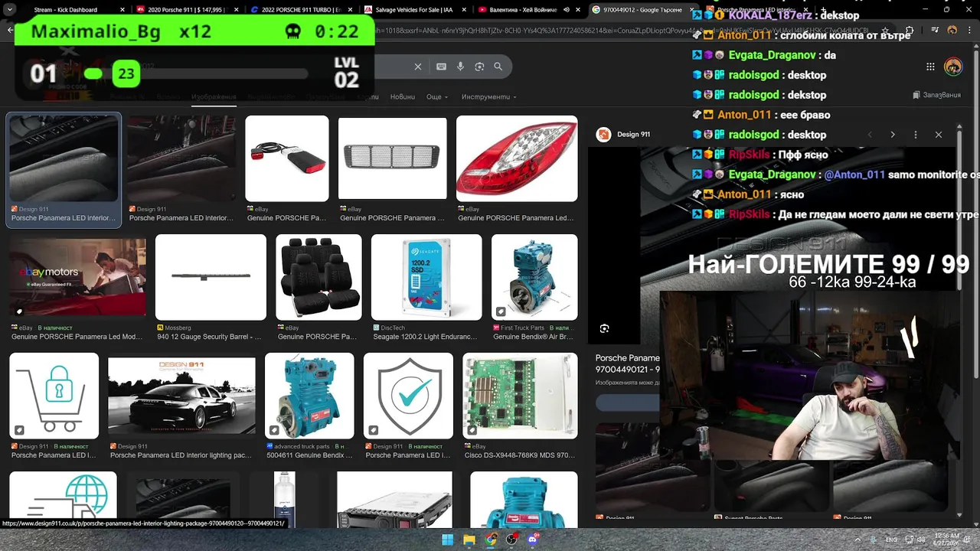This screenshot has width=980, height=551.
Task: Open the grille Genuine PORSCHE Panamera thumbnail
Action: pos(393,158)
